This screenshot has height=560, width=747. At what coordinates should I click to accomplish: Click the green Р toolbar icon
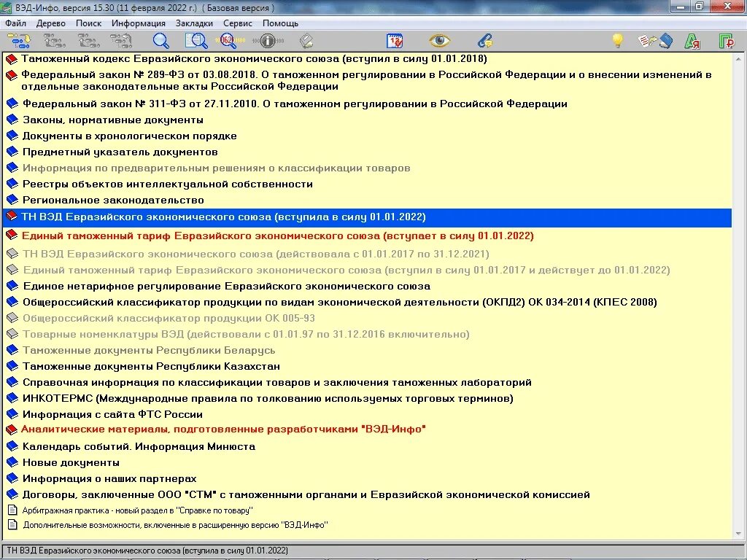click(x=727, y=42)
